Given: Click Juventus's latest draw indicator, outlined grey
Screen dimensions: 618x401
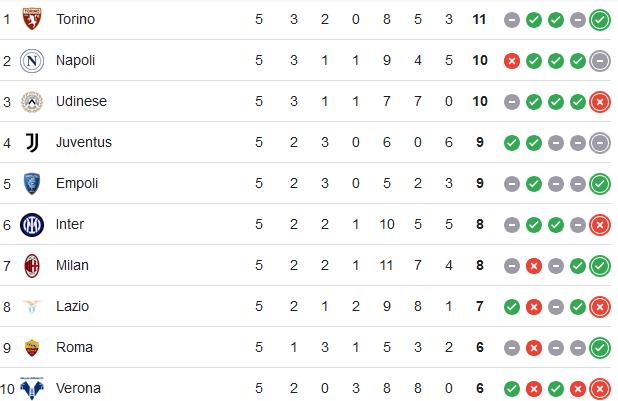Looking at the screenshot, I should (600, 143).
